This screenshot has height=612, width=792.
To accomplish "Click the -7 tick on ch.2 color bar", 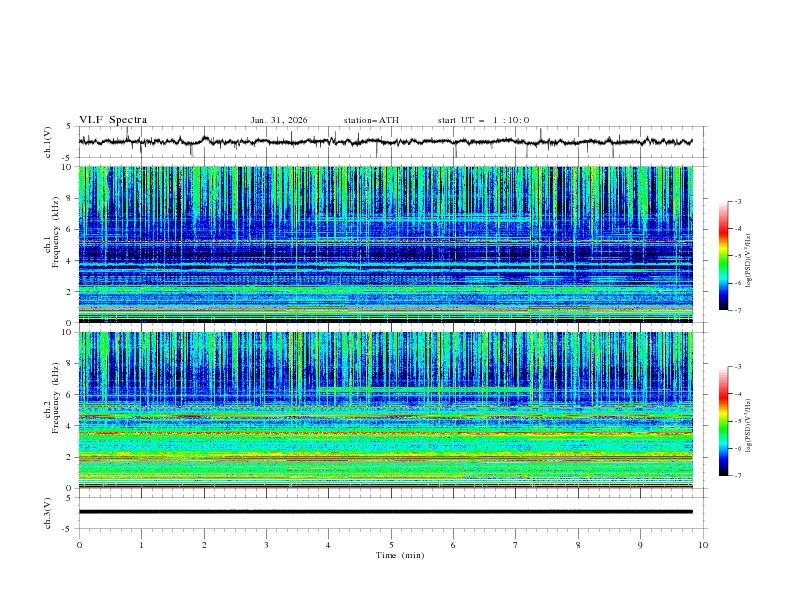I will click(x=738, y=475).
